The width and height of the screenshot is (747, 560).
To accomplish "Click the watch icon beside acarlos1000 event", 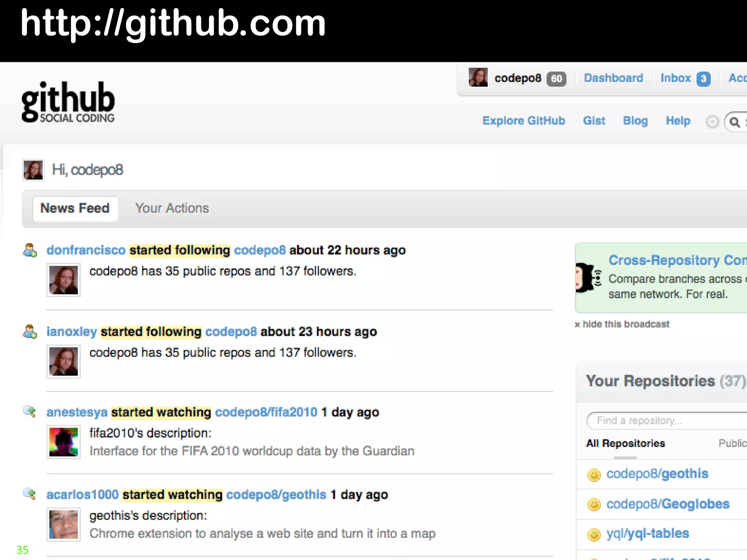I will tap(30, 494).
